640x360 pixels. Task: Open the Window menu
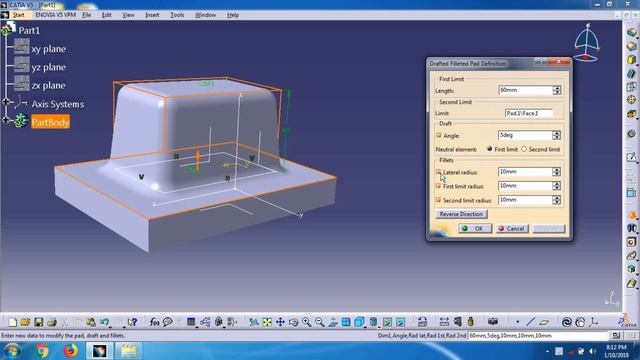pos(205,15)
